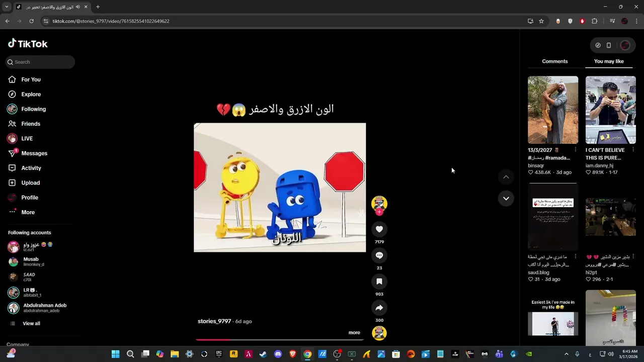Open Windows taskbar search
The width and height of the screenshot is (644, 362).
coord(130,354)
